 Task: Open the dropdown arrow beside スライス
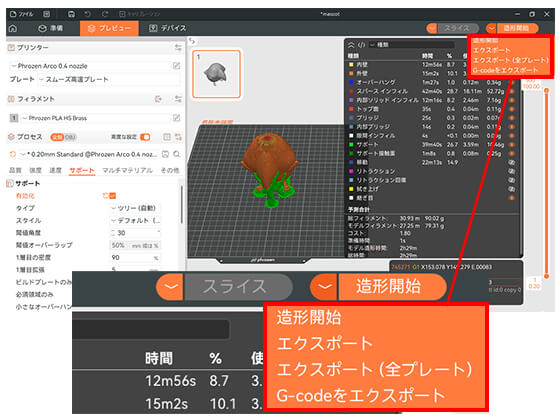(x=432, y=28)
